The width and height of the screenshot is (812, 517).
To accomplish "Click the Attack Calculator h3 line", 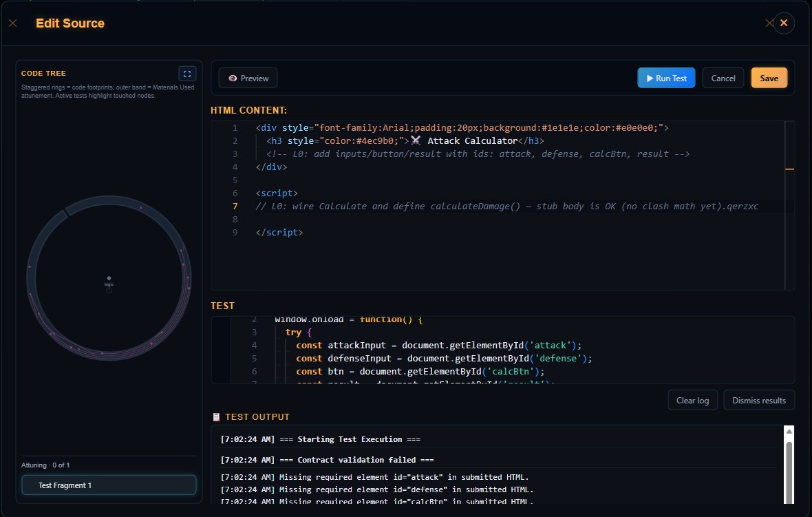I will click(x=405, y=141).
